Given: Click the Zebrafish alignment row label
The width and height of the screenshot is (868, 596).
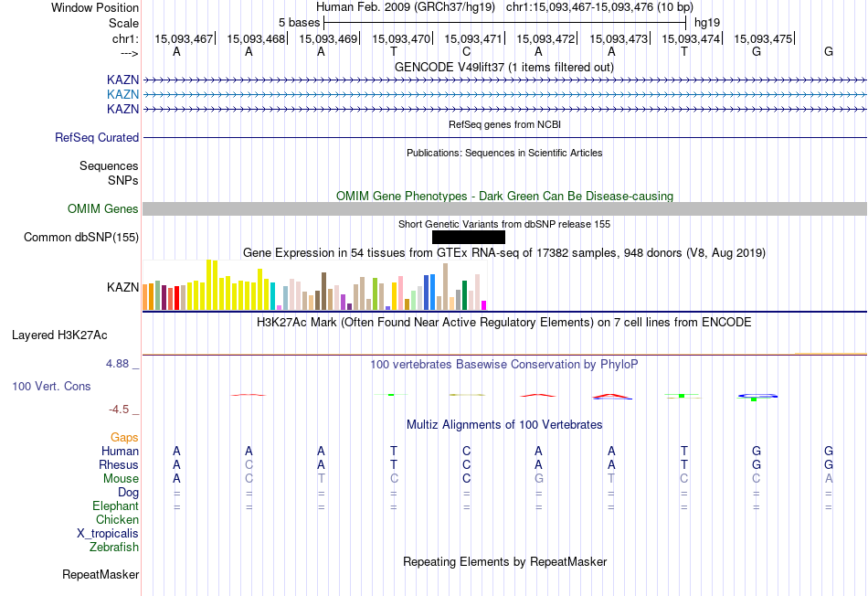Looking at the screenshot, I should [114, 547].
